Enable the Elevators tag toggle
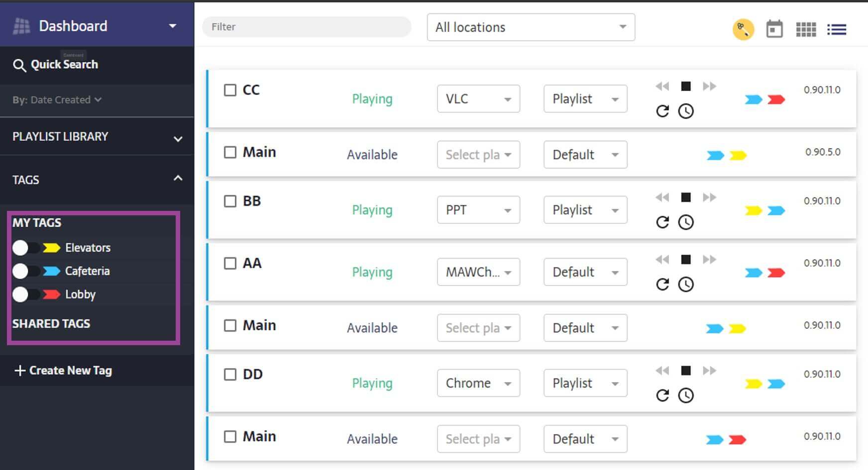The height and width of the screenshot is (470, 868). tap(27, 247)
